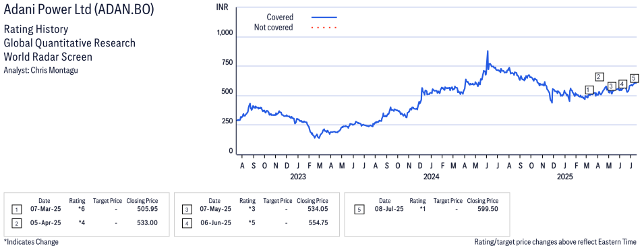Image resolution: width=644 pixels, height=246 pixels.
Task: Click the boxed 3 in the rating table
Action: 187,210
